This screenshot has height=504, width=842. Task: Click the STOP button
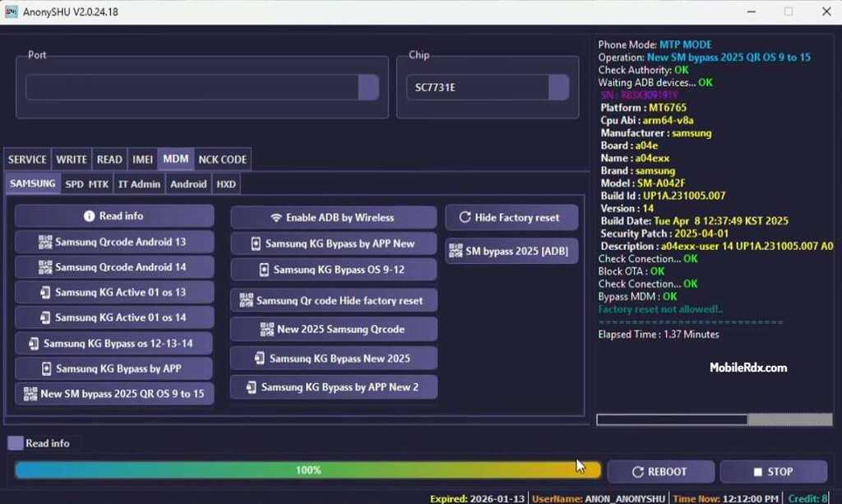tap(773, 472)
